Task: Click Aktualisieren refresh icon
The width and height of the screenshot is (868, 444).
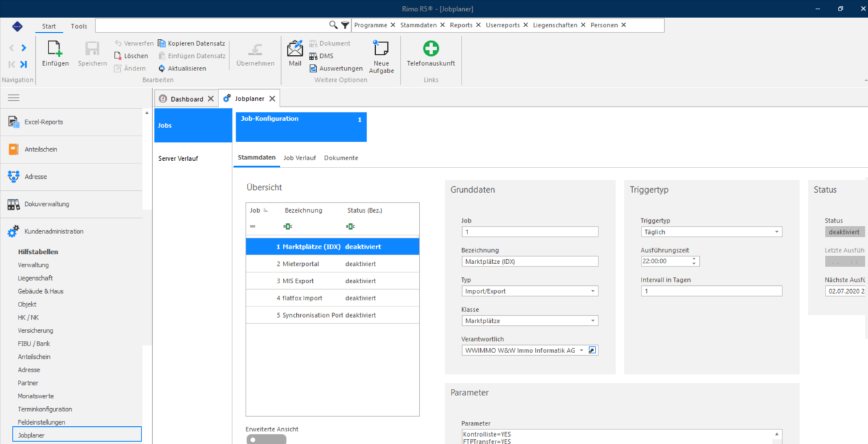Action: 162,68
